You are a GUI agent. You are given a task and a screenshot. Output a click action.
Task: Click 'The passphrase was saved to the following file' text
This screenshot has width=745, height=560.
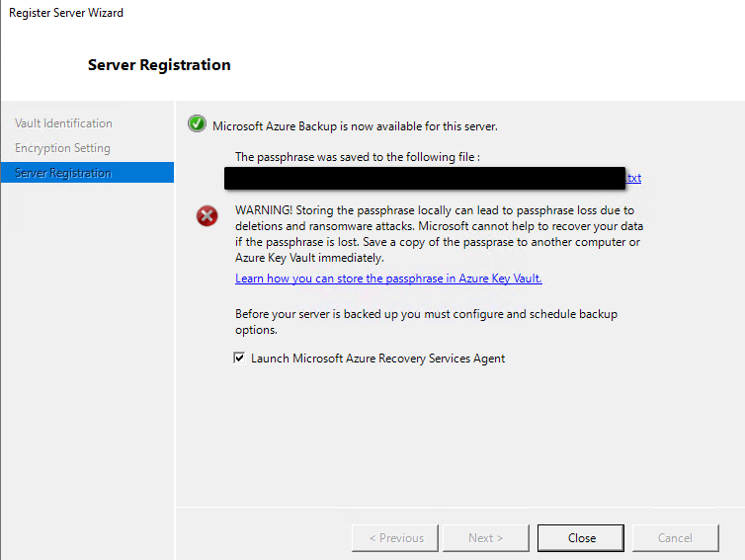[x=358, y=157]
